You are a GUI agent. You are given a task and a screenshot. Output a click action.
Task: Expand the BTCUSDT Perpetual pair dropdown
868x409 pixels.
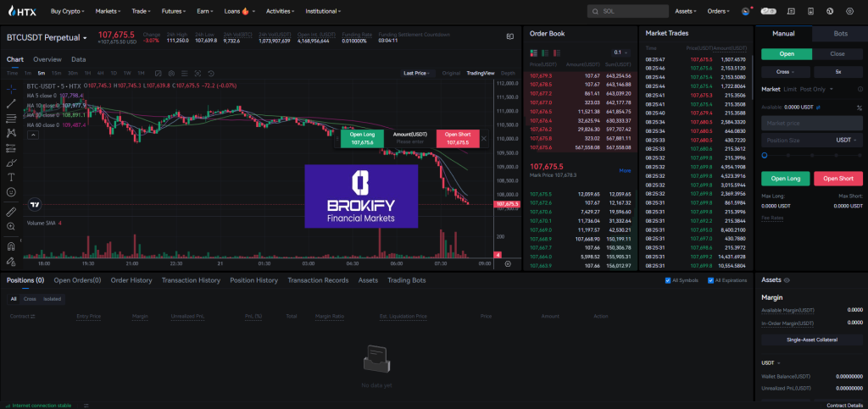(85, 38)
